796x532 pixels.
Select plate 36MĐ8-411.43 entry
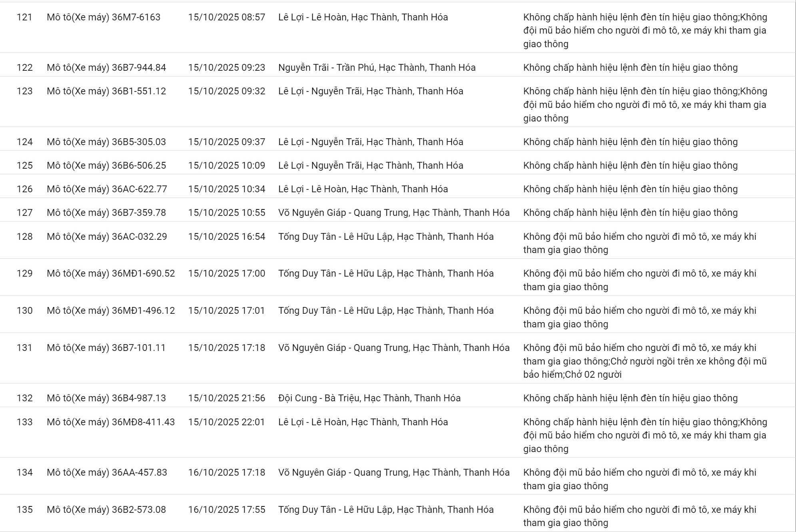click(x=111, y=422)
